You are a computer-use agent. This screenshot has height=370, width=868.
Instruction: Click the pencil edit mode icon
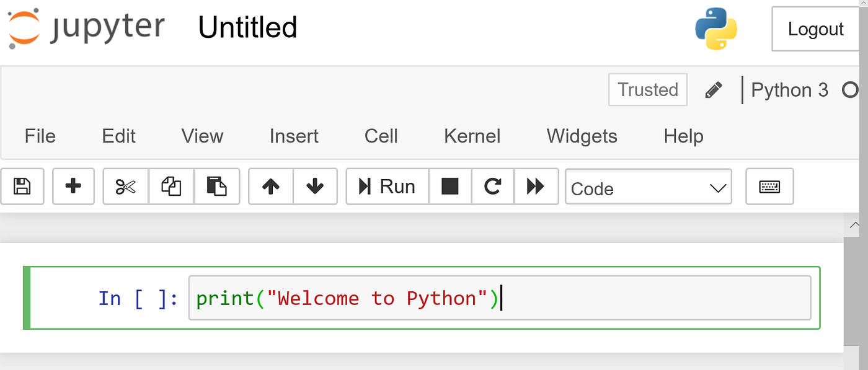click(714, 90)
